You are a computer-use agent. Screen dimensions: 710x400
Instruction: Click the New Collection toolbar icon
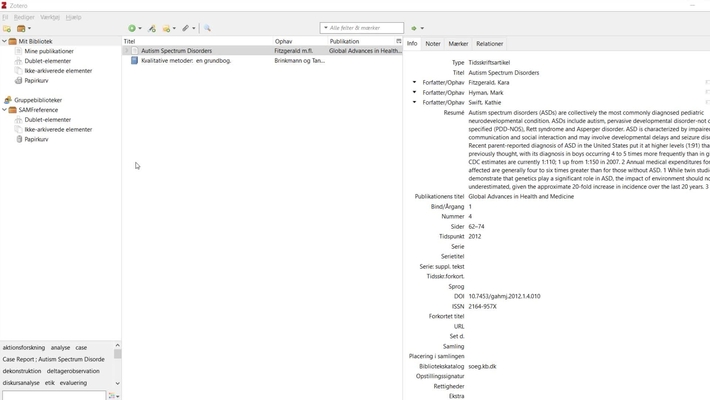[x=7, y=29]
